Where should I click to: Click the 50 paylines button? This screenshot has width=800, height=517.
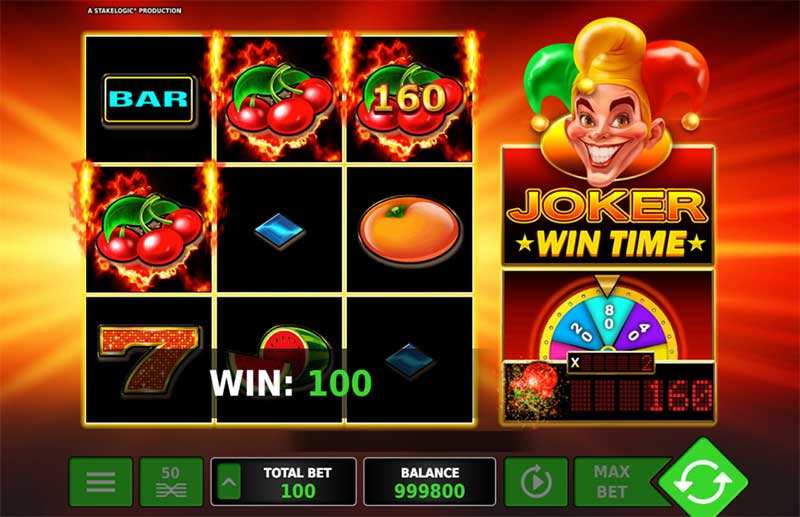pyautogui.click(x=171, y=482)
